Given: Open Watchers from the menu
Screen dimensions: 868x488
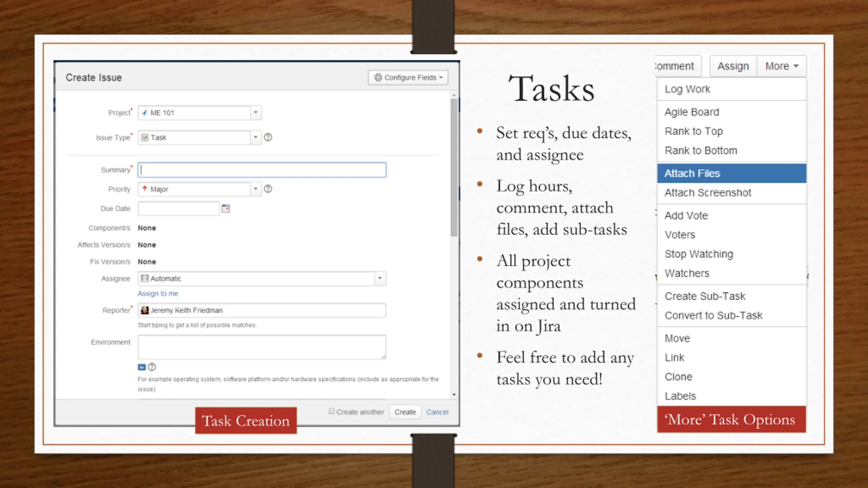Looking at the screenshot, I should click(732, 273).
